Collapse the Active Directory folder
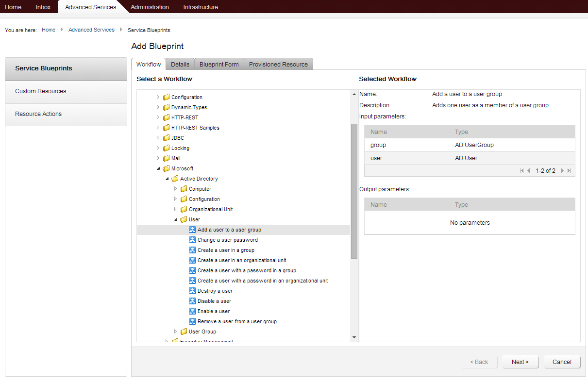 (x=167, y=178)
